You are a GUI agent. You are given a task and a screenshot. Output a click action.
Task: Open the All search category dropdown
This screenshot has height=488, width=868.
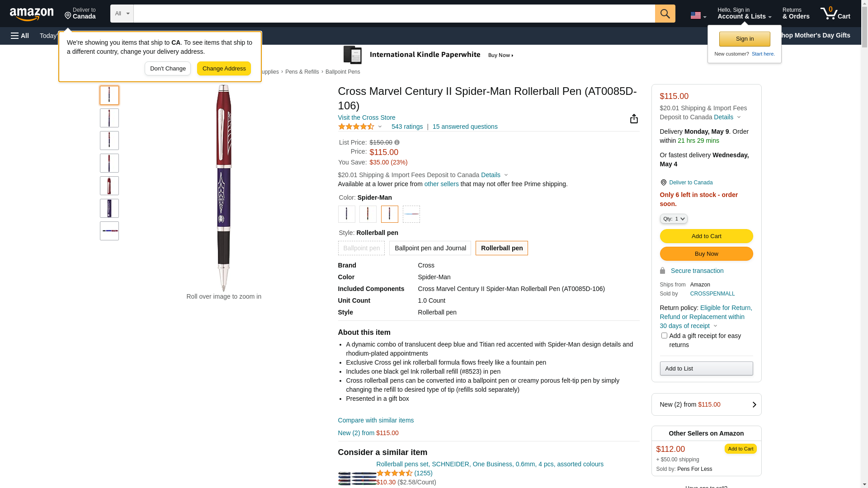(122, 14)
